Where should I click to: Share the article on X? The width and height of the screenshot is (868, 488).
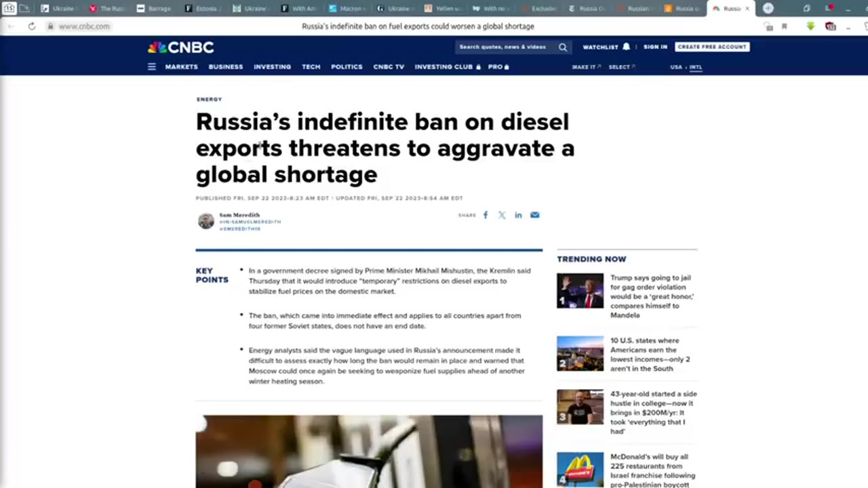click(x=502, y=215)
